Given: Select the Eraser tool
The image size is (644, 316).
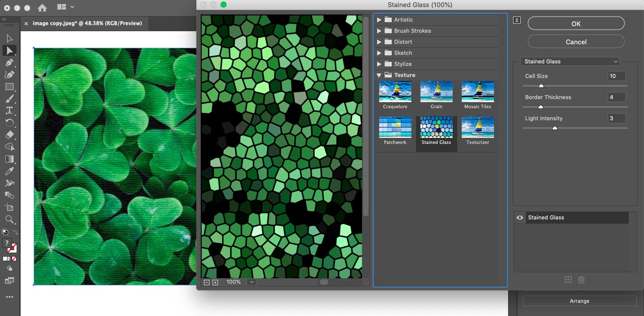Looking at the screenshot, I should pyautogui.click(x=9, y=135).
